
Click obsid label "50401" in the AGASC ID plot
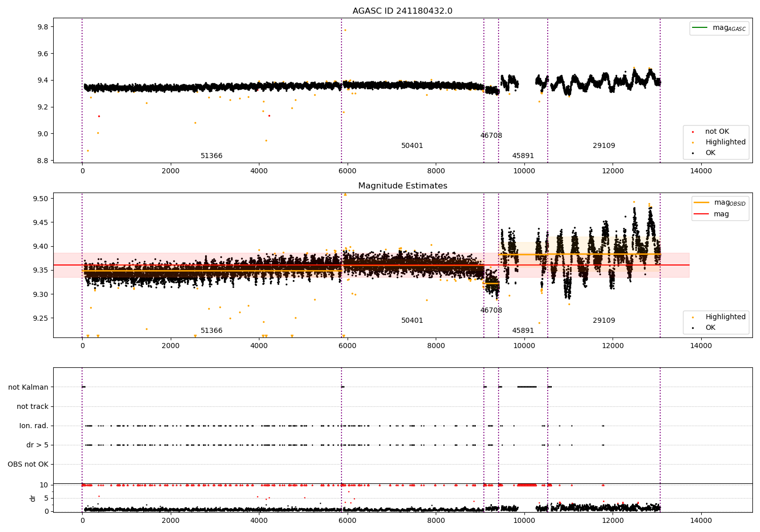click(412, 146)
